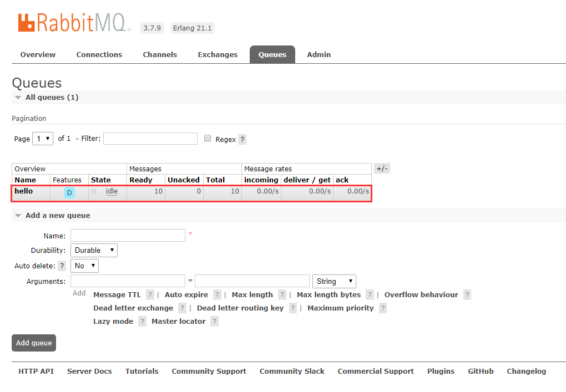The height and width of the screenshot is (392, 566).
Task: Open the Changelog footer link
Action: click(x=526, y=371)
